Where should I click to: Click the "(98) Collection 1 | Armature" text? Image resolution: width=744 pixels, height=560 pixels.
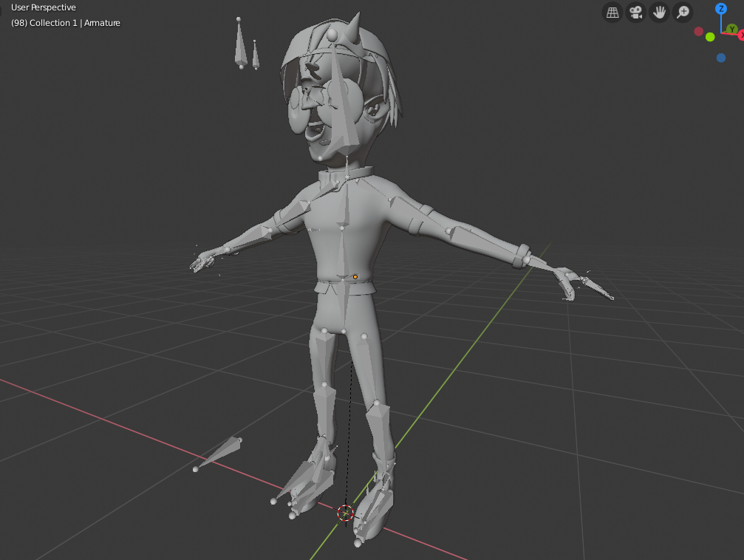[66, 23]
